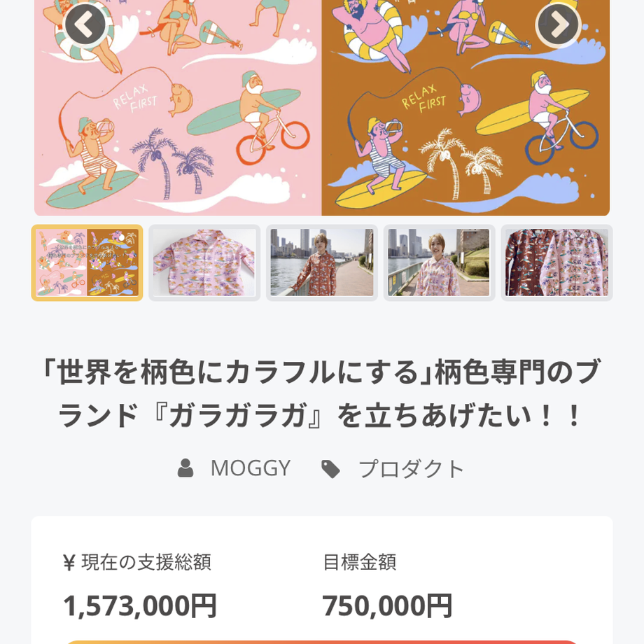Open the プロダクト category link
Viewport: 644px width, 644px height.
412,469
